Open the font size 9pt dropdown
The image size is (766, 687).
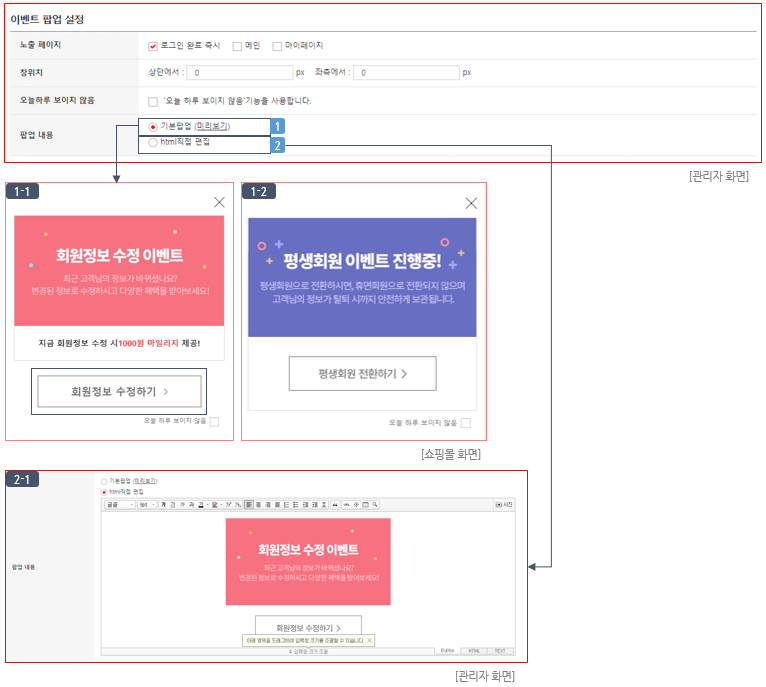[x=146, y=505]
